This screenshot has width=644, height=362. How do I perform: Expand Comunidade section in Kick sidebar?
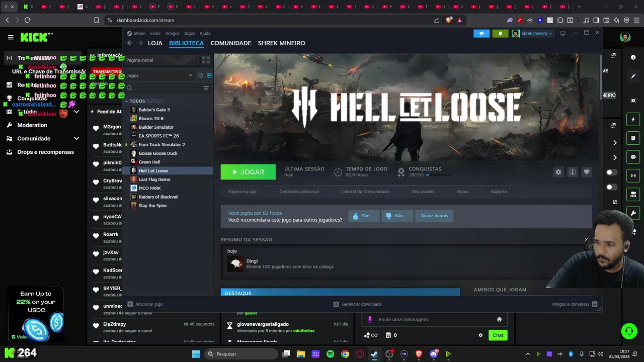coord(76,138)
